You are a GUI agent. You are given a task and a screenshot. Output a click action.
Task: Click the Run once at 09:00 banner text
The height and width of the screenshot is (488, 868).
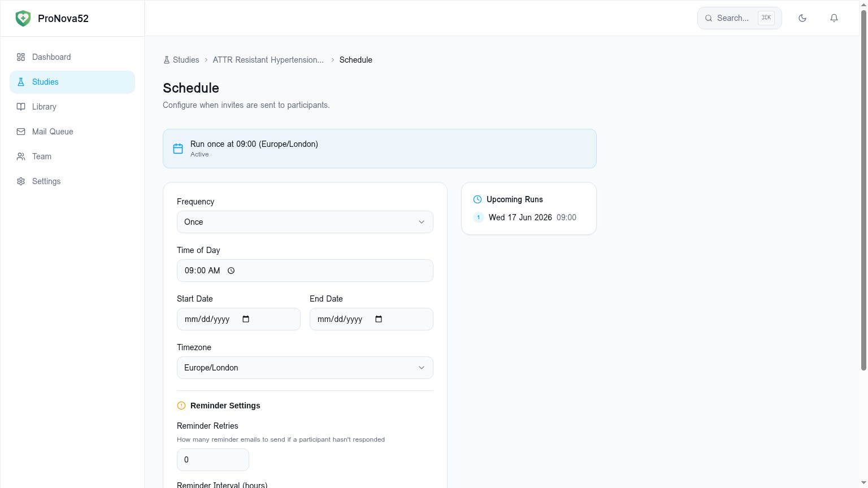pos(254,144)
